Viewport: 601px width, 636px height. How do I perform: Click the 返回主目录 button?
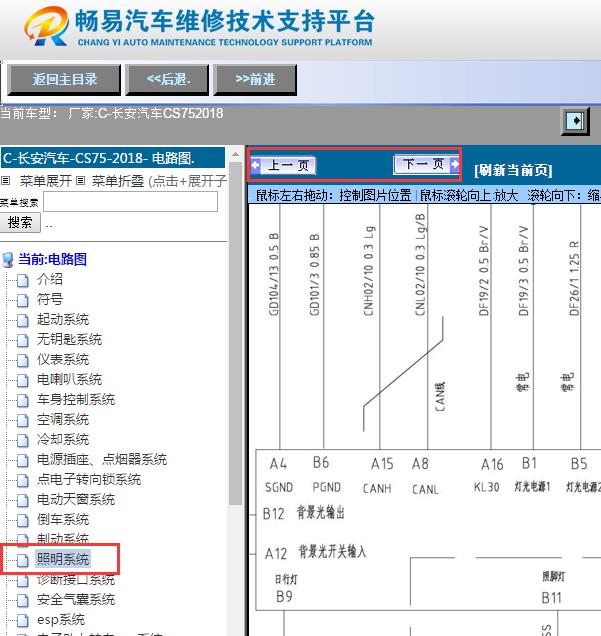coord(64,80)
